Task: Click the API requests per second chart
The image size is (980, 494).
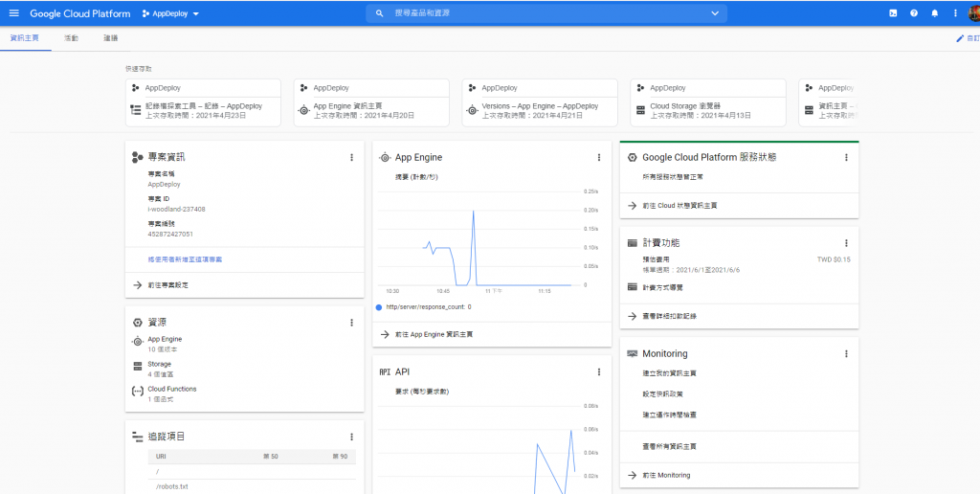Action: [488, 447]
